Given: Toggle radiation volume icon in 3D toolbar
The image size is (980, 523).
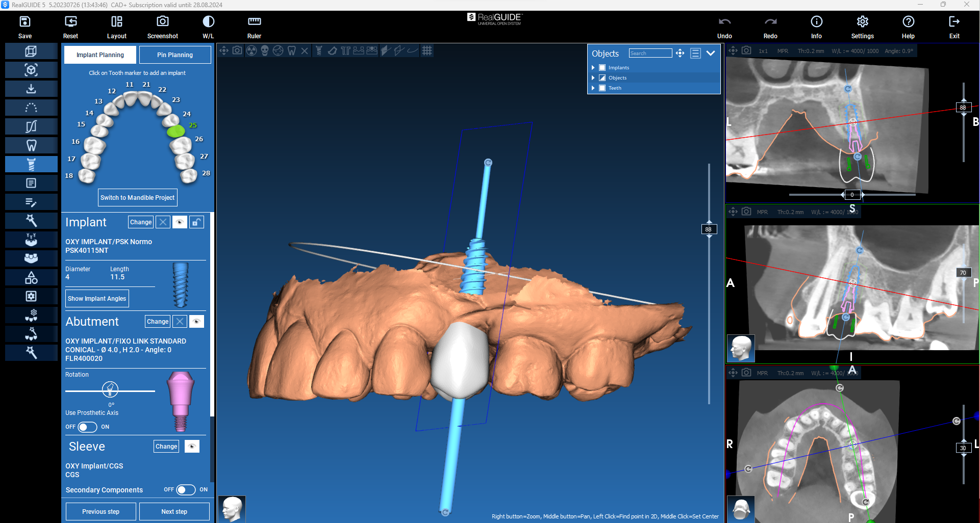Looking at the screenshot, I should click(x=252, y=50).
